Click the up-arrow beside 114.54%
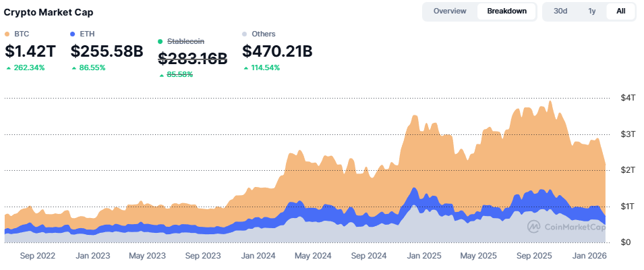This screenshot has height=270, width=644. (x=245, y=68)
